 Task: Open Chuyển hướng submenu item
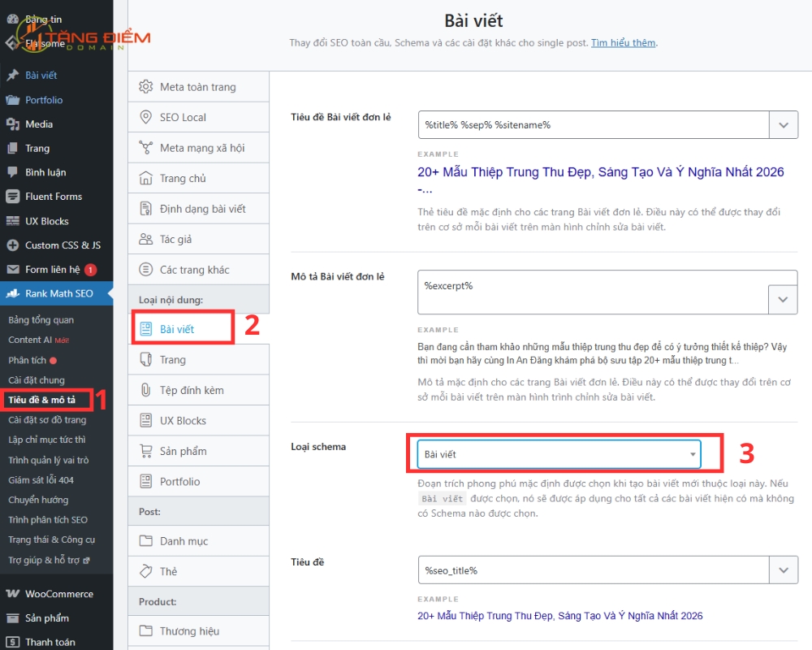click(x=38, y=500)
